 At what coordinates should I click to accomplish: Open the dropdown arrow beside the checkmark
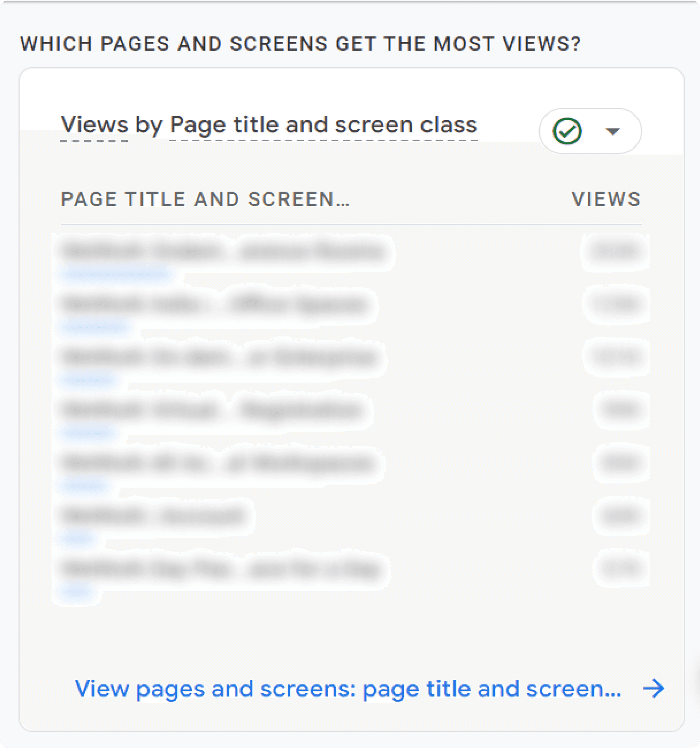(612, 131)
